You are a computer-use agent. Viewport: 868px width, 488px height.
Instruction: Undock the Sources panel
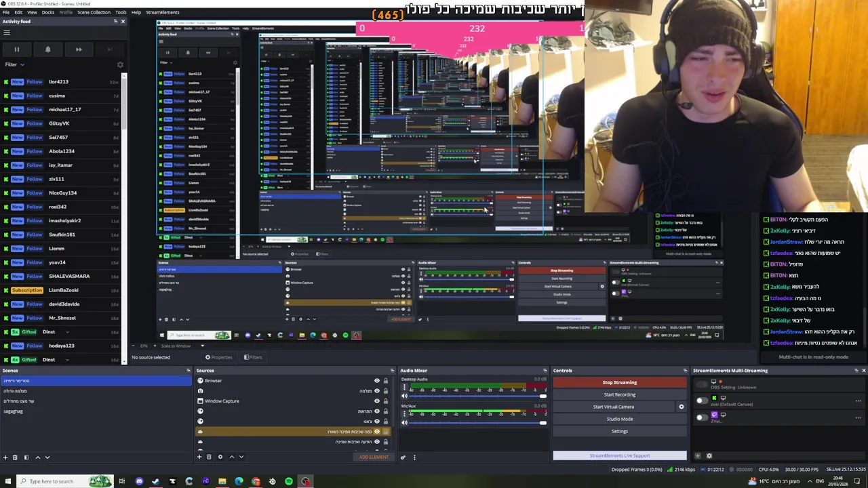[392, 371]
